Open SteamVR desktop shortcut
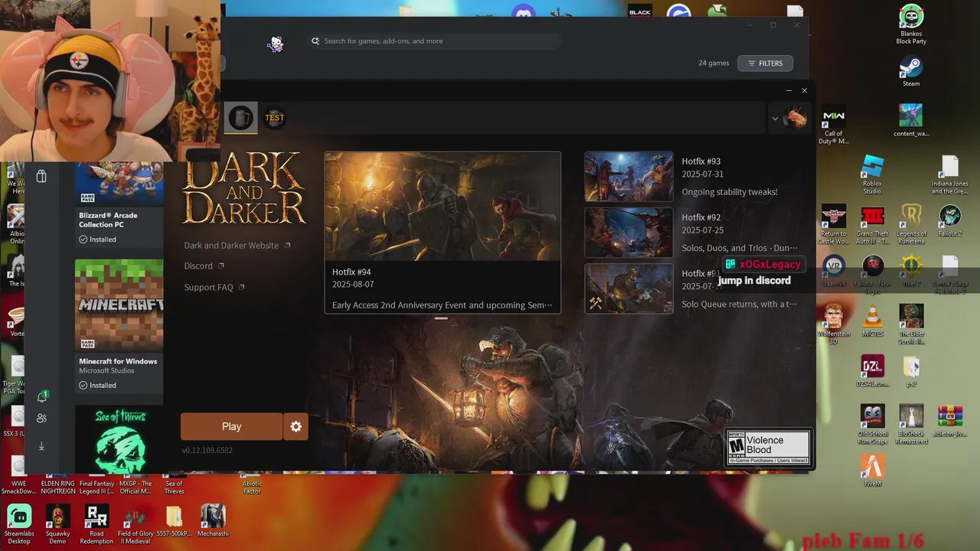The image size is (980, 551). point(833,271)
